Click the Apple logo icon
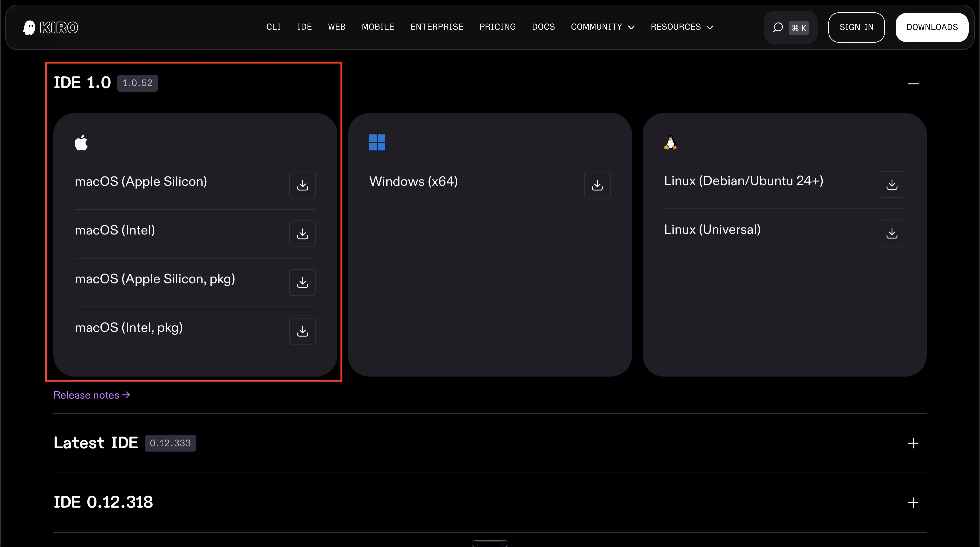The image size is (980, 547). point(81,142)
